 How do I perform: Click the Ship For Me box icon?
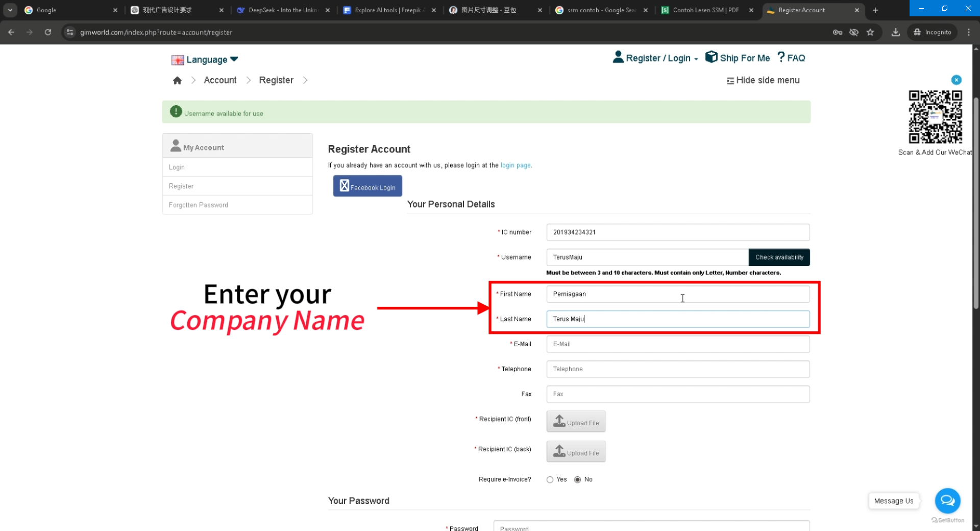point(711,57)
